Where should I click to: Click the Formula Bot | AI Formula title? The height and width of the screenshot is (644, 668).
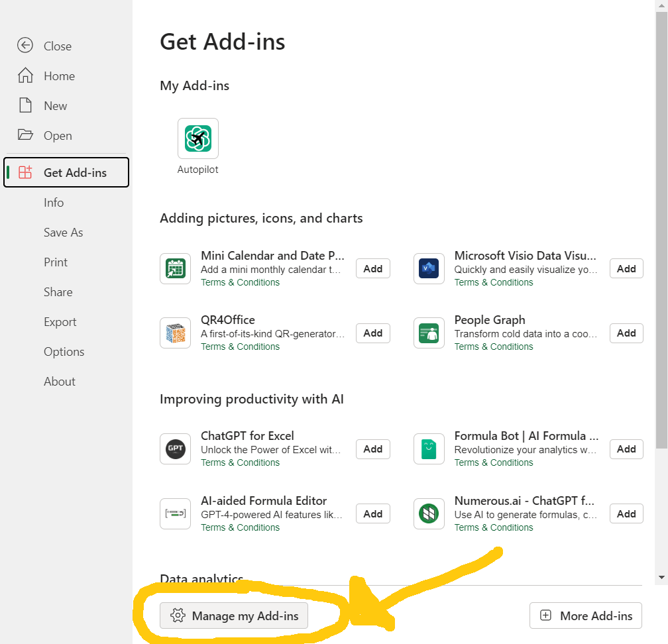tap(527, 436)
